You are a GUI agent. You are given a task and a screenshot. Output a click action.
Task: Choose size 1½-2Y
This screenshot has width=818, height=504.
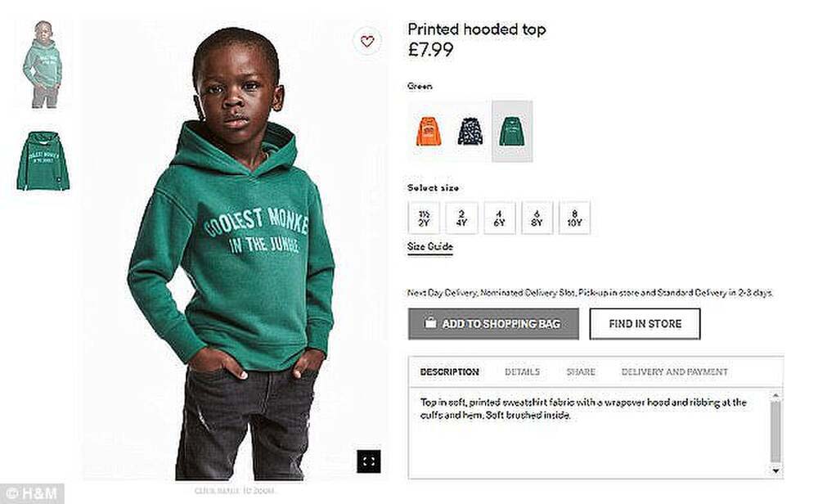pyautogui.click(x=424, y=218)
